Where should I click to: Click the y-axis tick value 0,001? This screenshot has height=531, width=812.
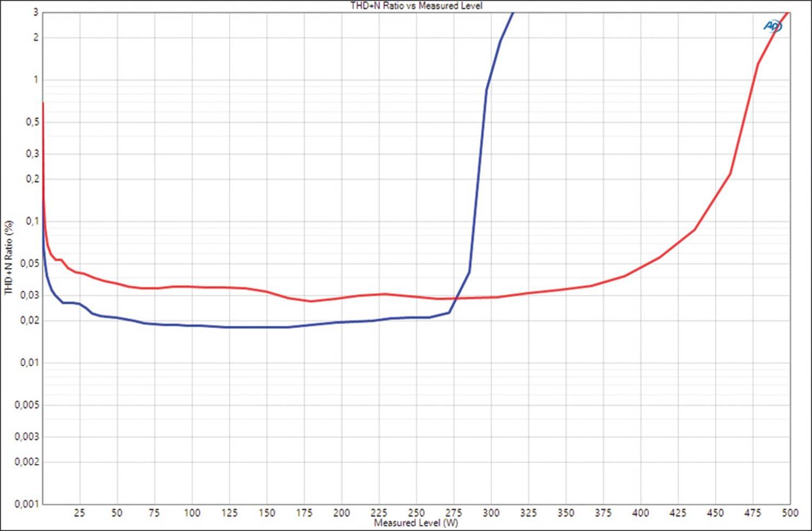point(27,504)
